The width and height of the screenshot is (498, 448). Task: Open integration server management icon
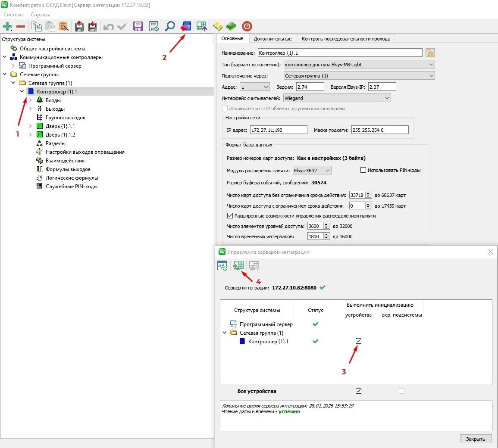[186, 26]
